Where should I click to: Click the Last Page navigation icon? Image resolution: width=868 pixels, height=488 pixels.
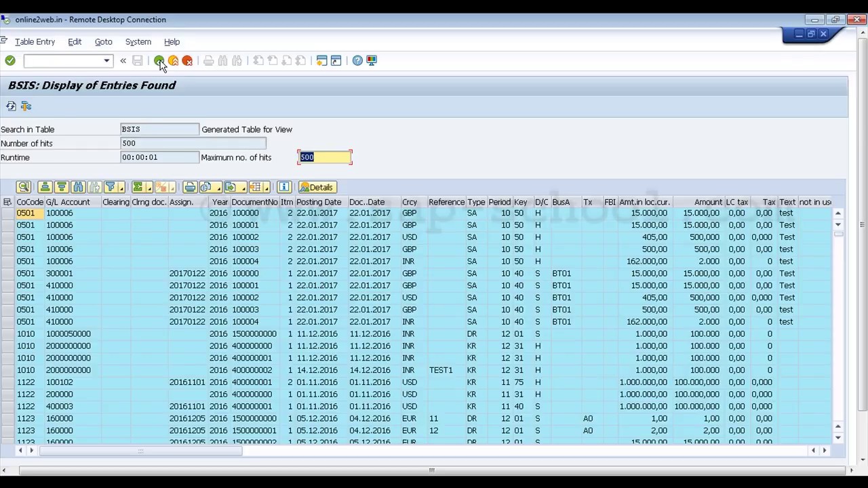pos(301,61)
